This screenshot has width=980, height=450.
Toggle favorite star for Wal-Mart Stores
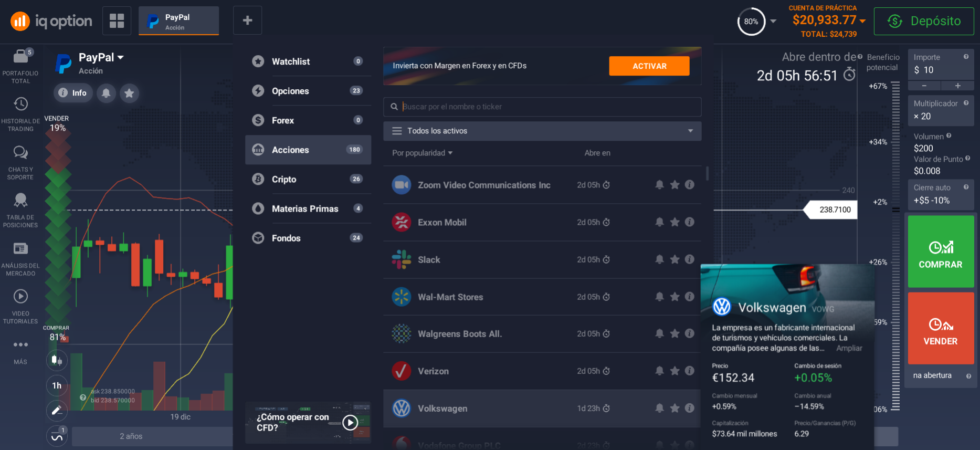point(675,297)
